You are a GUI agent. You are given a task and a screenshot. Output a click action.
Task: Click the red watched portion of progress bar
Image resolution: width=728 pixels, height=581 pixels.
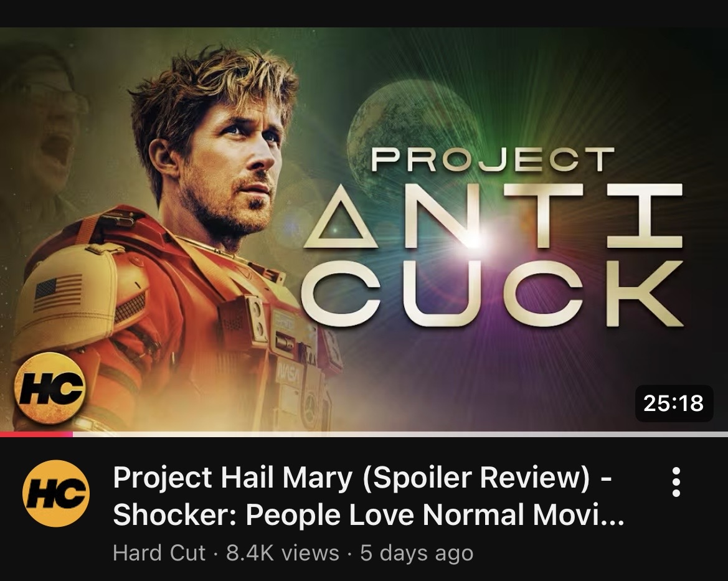36,434
